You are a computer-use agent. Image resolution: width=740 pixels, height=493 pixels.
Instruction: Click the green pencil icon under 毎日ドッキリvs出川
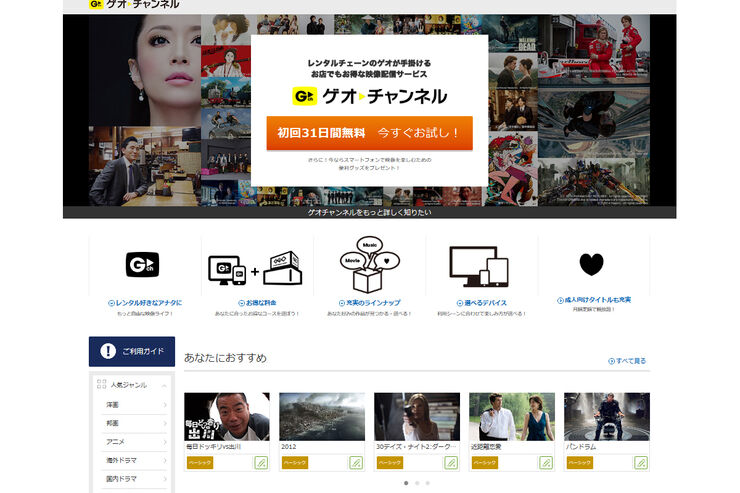tap(261, 463)
